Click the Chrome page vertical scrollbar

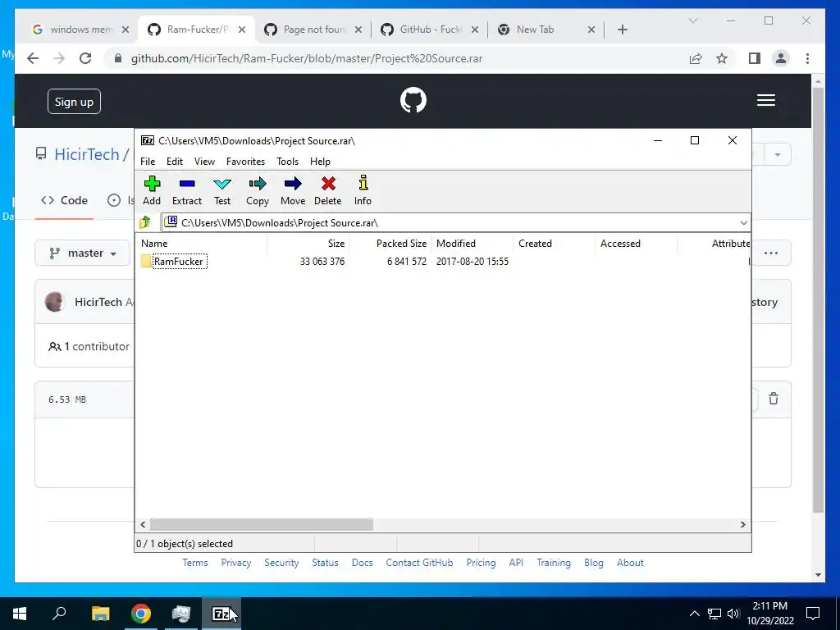coord(818,300)
